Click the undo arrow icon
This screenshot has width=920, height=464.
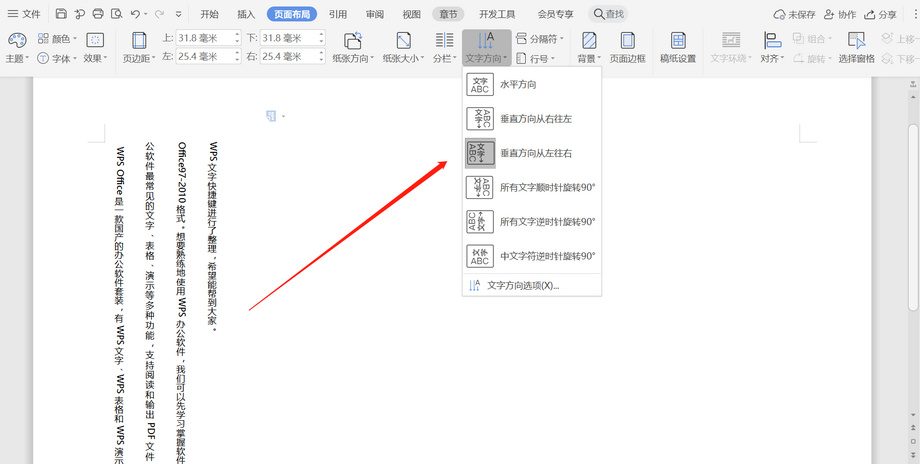click(136, 14)
